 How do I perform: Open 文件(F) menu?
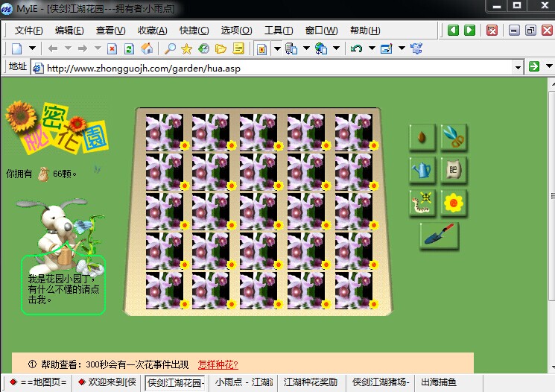(x=28, y=31)
